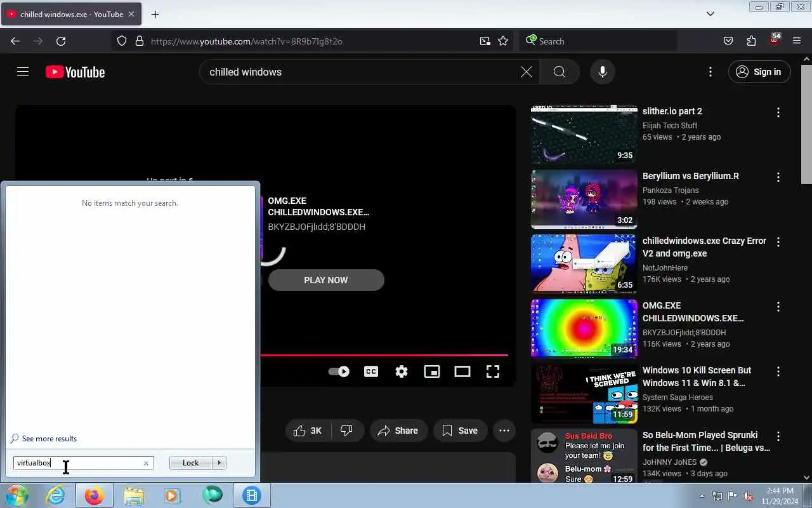Open options for slither.io part 2
Viewport: 812px width, 508px height.
(778, 112)
